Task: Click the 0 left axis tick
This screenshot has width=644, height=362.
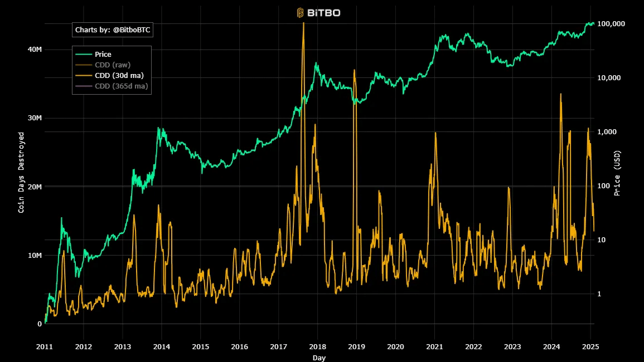Action: pyautogui.click(x=40, y=324)
